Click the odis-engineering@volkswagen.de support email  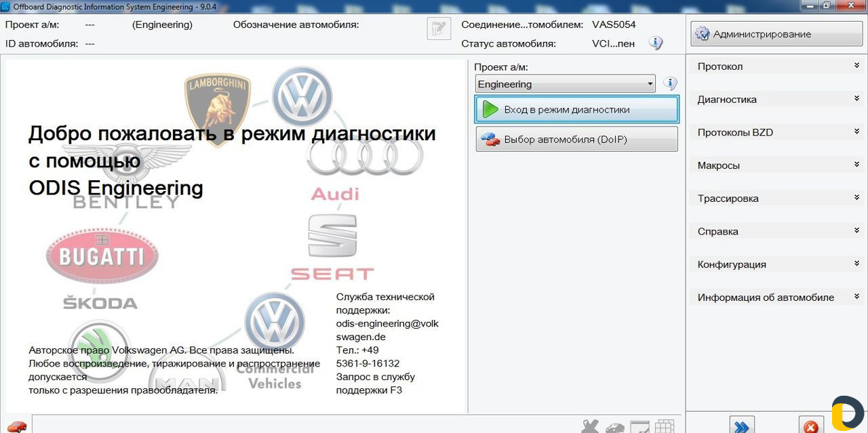387,330
